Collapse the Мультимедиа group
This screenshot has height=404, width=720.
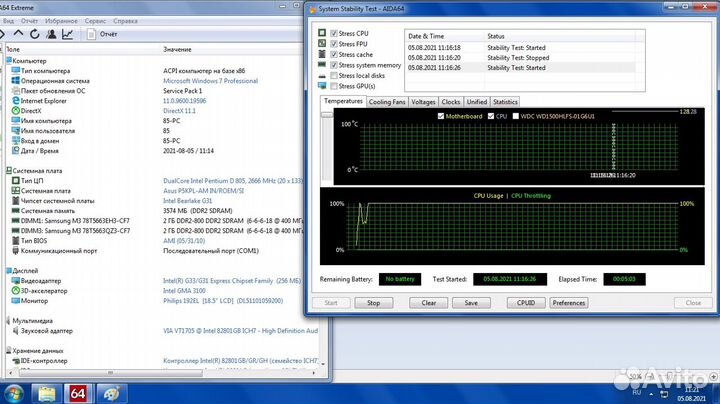point(9,320)
